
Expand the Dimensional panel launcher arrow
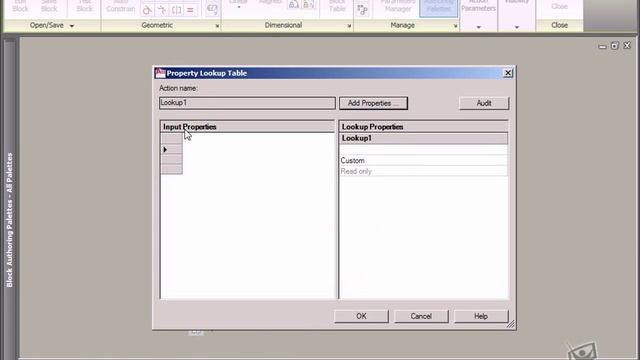pos(349,26)
